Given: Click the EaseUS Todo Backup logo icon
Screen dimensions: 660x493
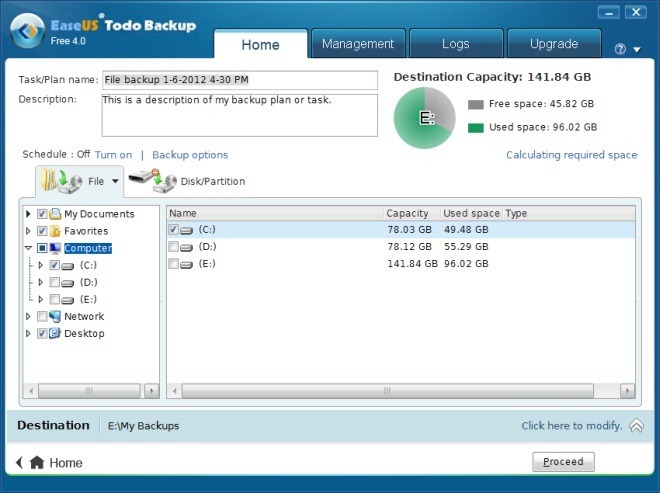Looking at the screenshot, I should pyautogui.click(x=27, y=31).
